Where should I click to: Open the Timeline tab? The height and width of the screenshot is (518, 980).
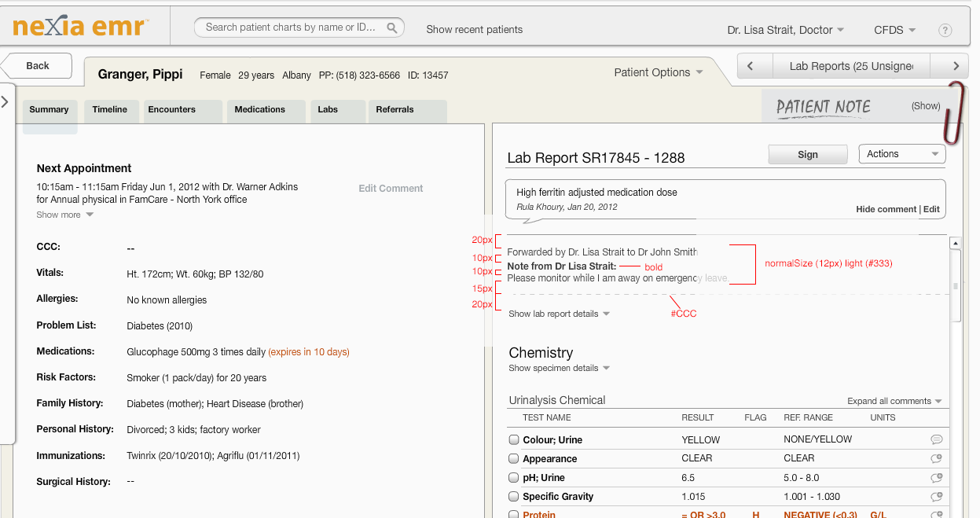coord(109,109)
